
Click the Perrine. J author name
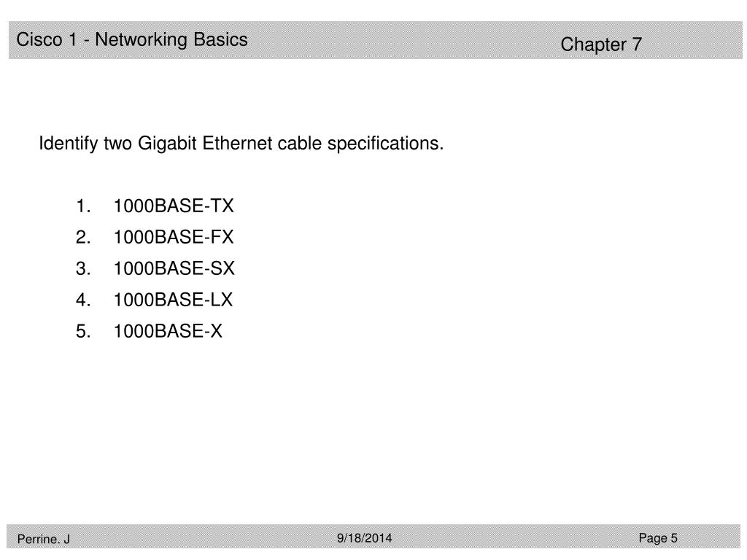[43, 539]
